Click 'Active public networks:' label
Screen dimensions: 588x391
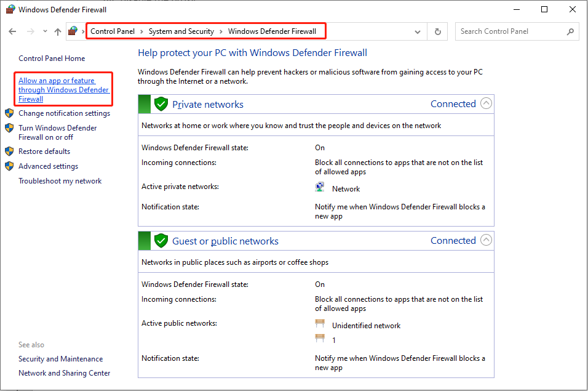pos(179,323)
